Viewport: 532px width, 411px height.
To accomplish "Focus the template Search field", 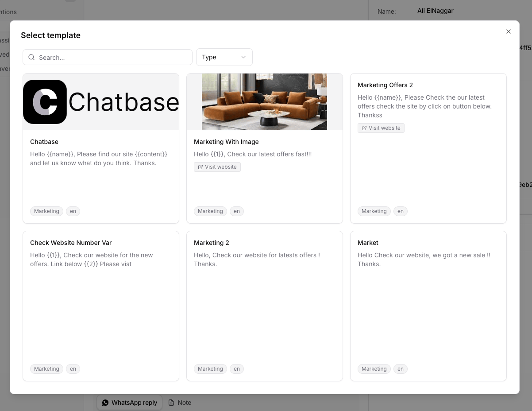I will [108, 57].
